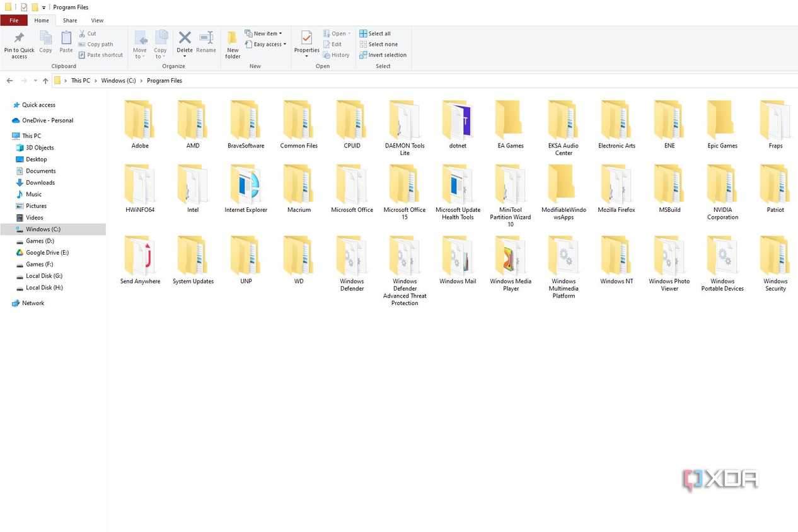Select the DAEMON Tools Lite folder

[405, 128]
